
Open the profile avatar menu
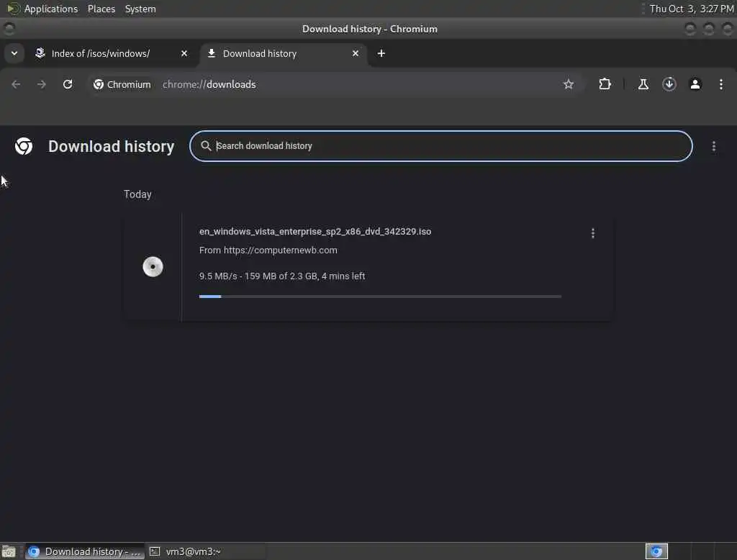click(x=695, y=84)
